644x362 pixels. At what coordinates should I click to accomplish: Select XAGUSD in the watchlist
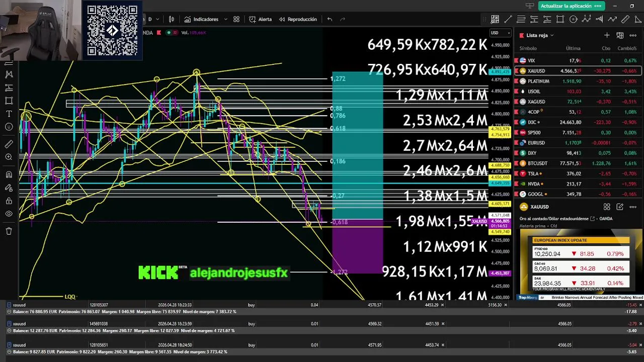tap(578, 102)
